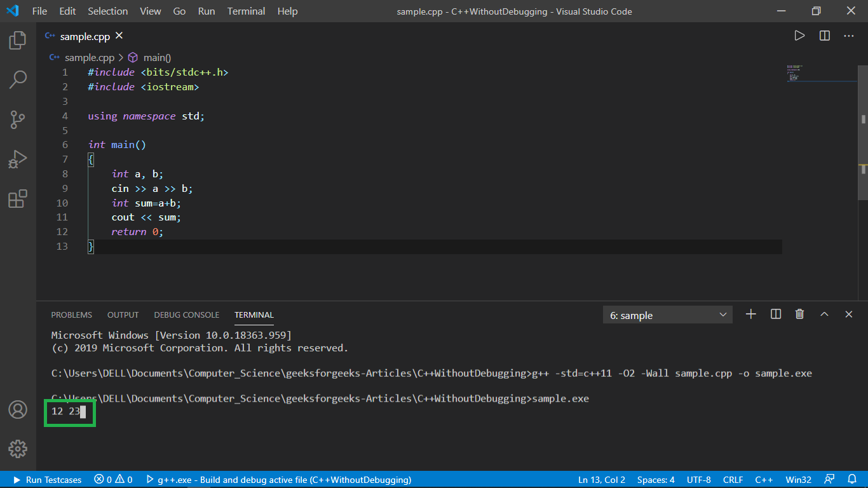Screen dimensions: 868x488
Task: Open the terminal selector dropdown '6: sample'
Action: coord(668,315)
